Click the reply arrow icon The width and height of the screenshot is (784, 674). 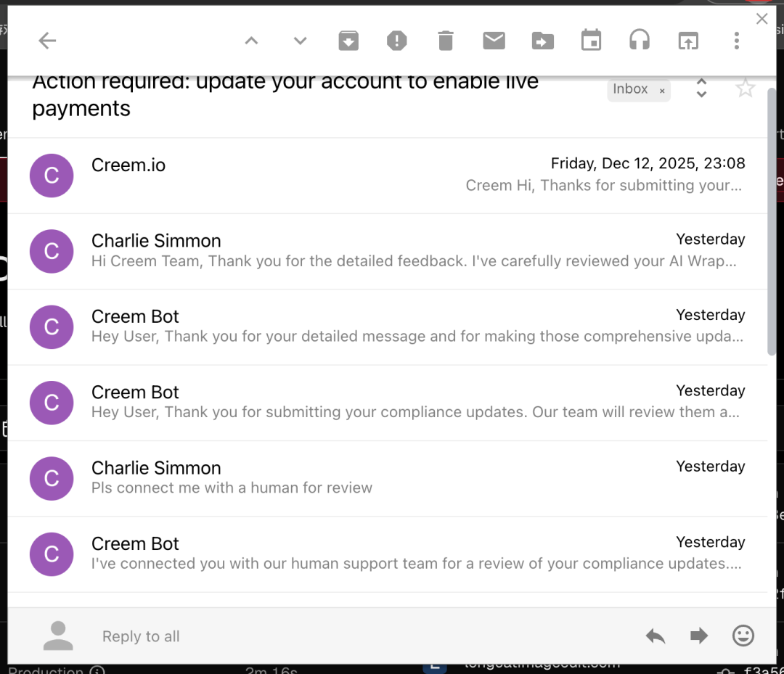tap(656, 636)
